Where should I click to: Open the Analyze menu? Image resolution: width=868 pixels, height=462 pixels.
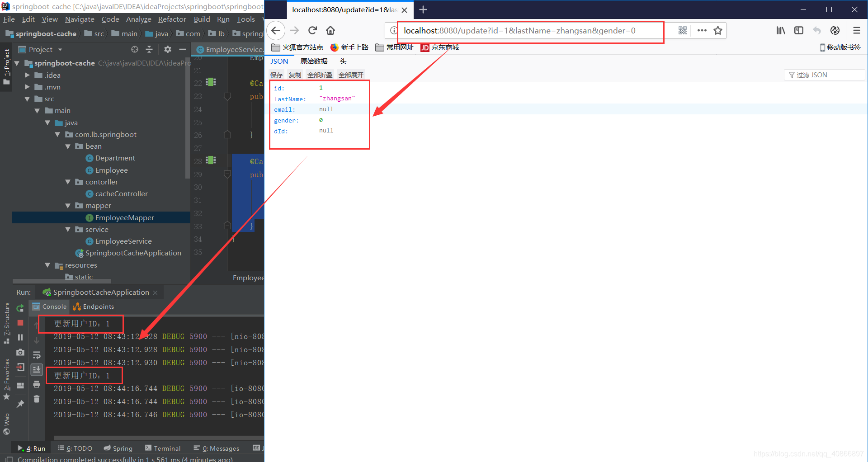(138, 19)
